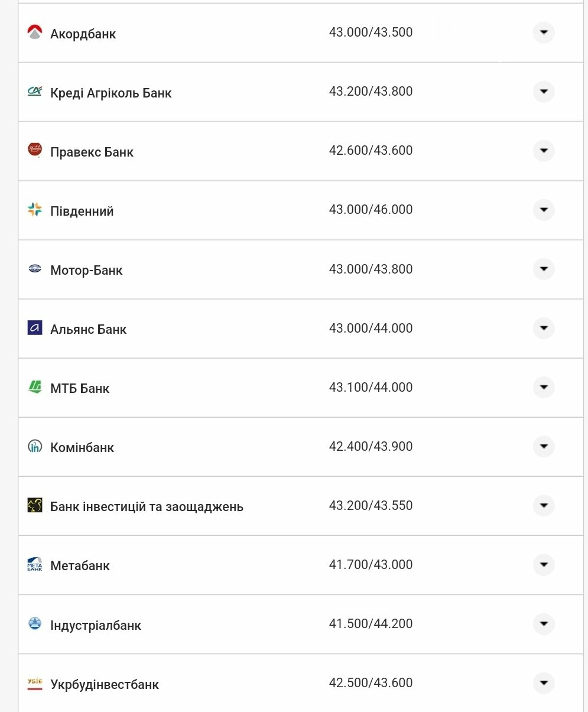The image size is (588, 712).
Task: Expand the Акордбанк row details
Action: tap(544, 32)
